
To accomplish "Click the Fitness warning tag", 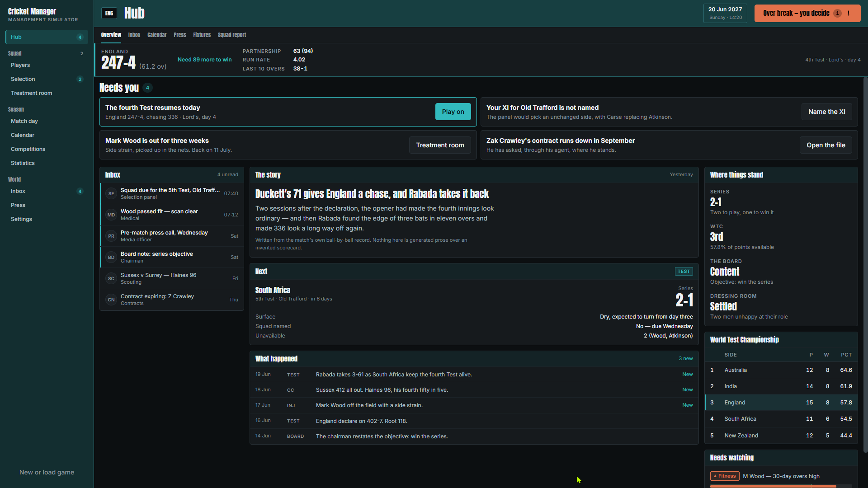I will [725, 476].
